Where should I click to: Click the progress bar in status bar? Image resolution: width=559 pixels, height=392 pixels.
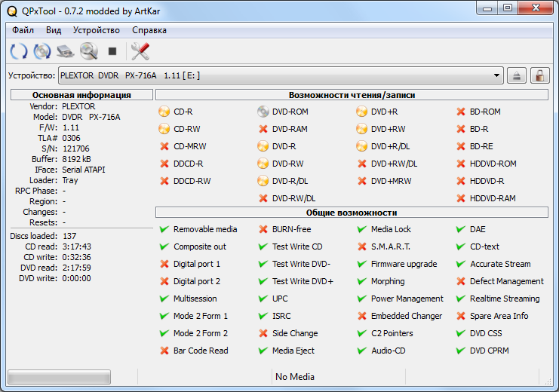coord(59,376)
